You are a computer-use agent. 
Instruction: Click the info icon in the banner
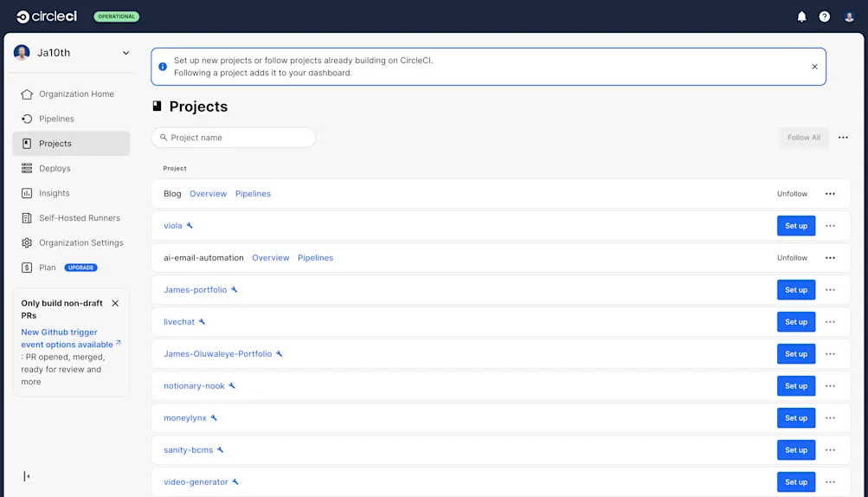coord(163,67)
